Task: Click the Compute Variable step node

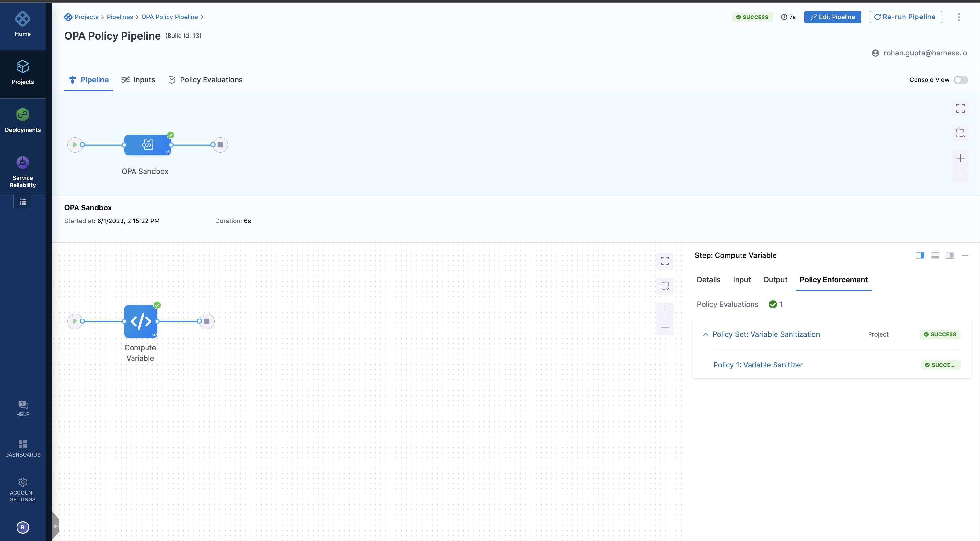Action: tap(141, 321)
